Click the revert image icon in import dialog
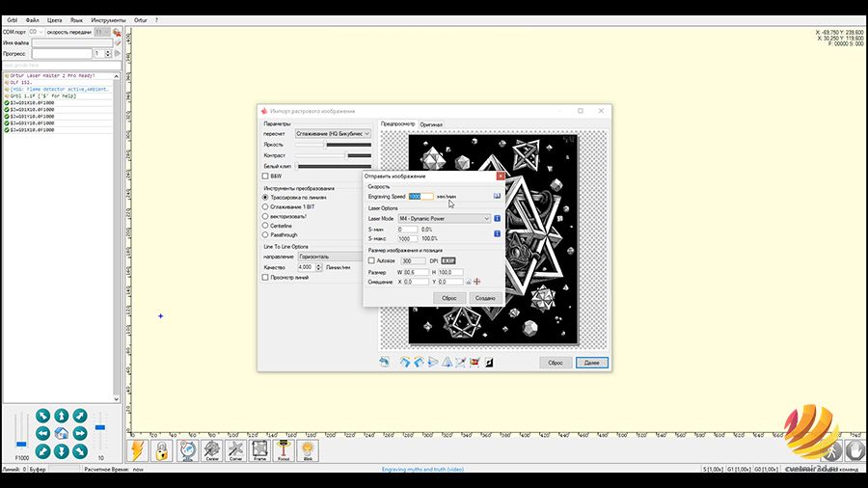The height and width of the screenshot is (488, 868). point(384,363)
